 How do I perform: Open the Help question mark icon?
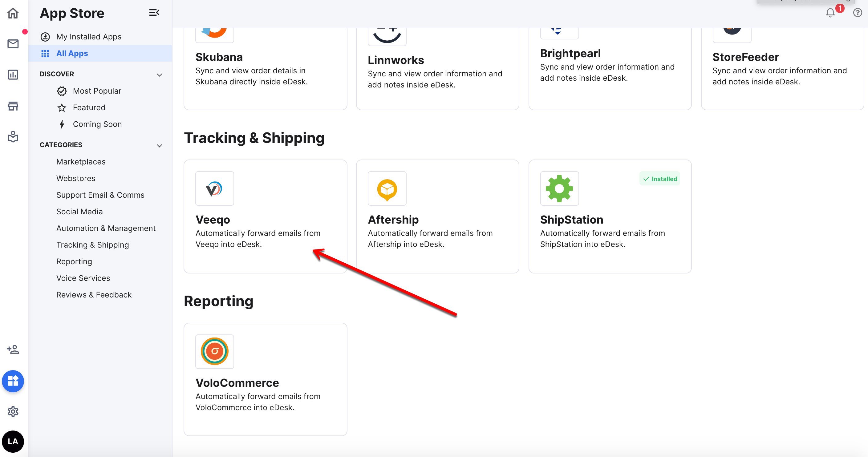point(857,13)
